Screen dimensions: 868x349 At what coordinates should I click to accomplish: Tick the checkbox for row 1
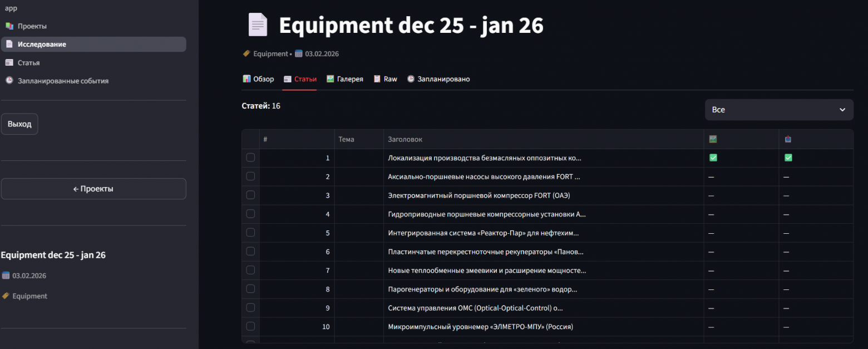coord(250,158)
